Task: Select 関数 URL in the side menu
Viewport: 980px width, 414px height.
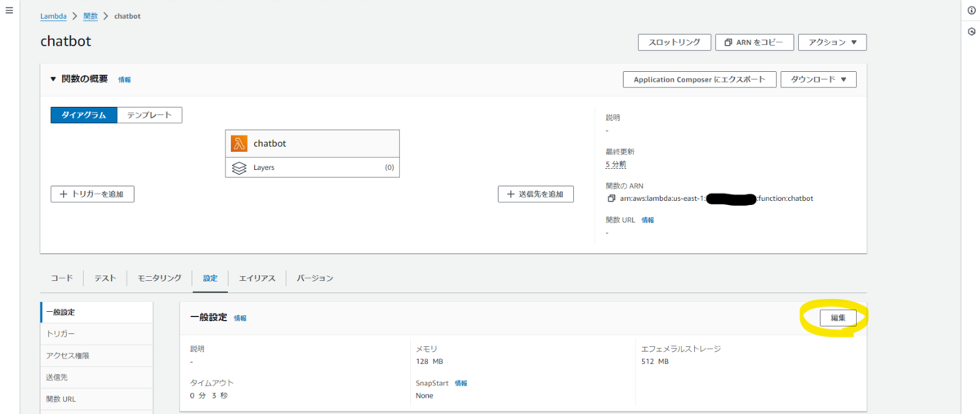Action: click(x=96, y=399)
